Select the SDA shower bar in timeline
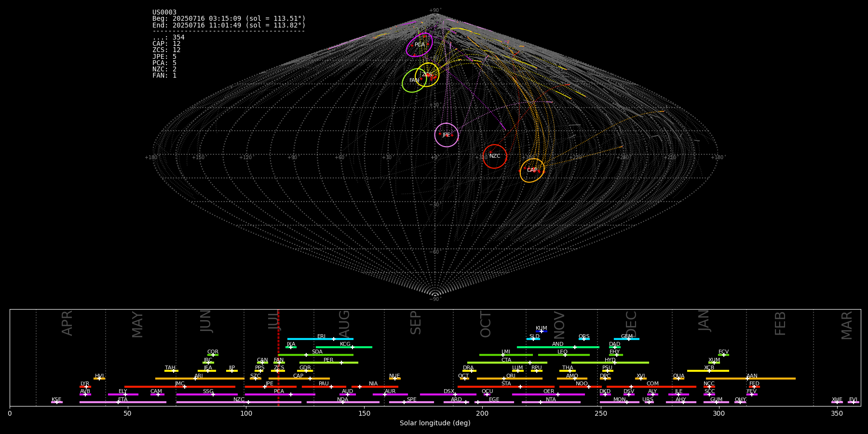The width and height of the screenshot is (868, 434). [316, 355]
